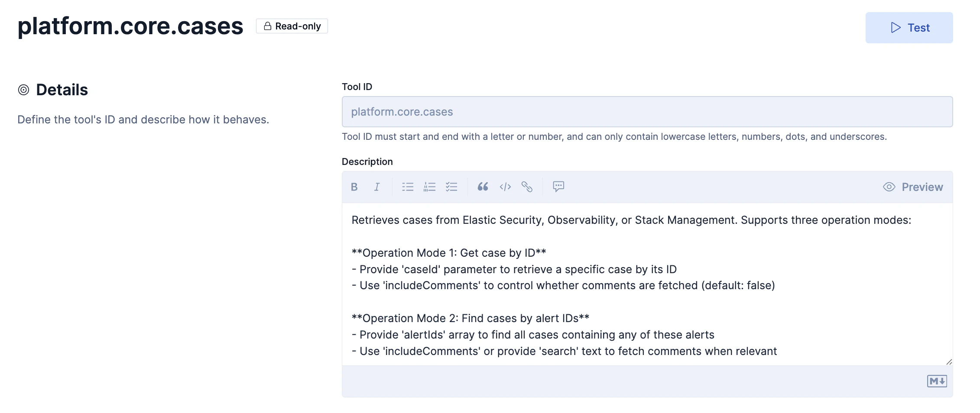
Task: Apply italic formatting in the description editor
Action: pyautogui.click(x=376, y=187)
